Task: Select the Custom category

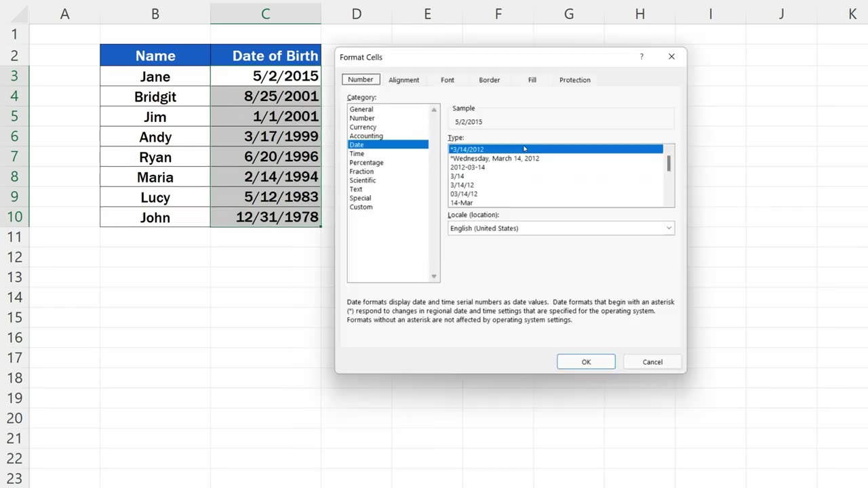Action: [388, 207]
